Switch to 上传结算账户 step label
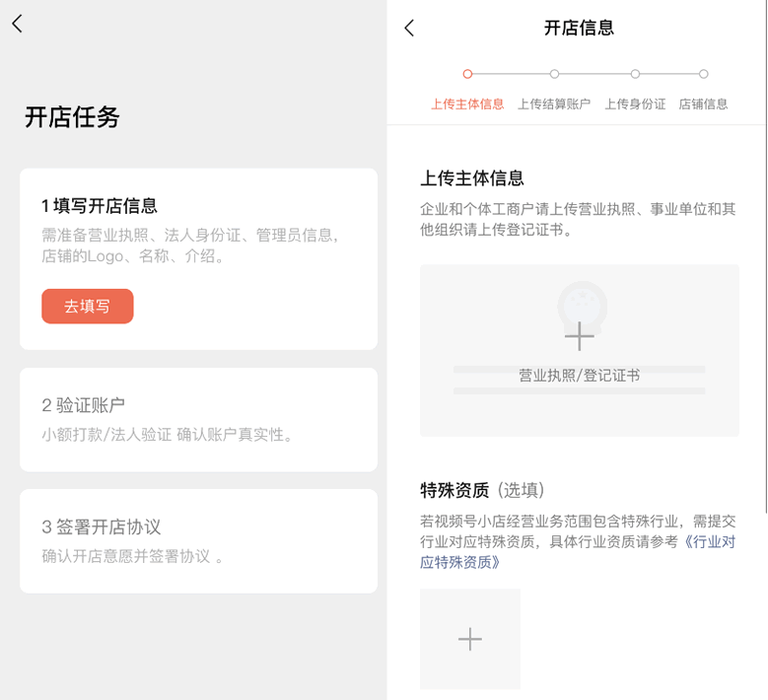768x700 pixels. tap(554, 104)
